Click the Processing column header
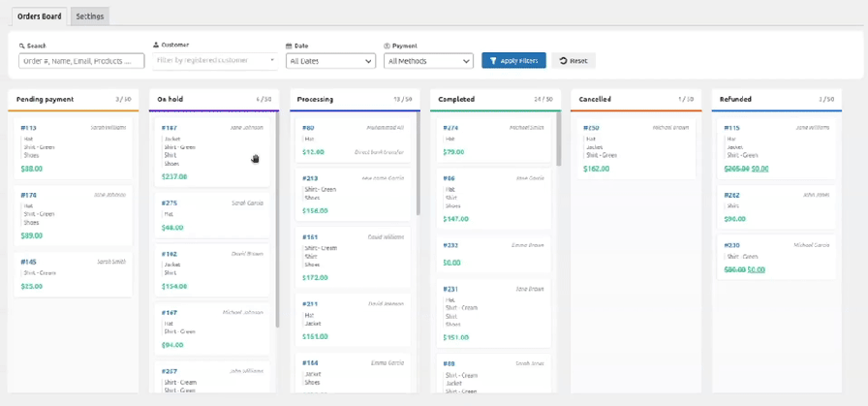Screen dimensions: 868x406 [355, 100]
